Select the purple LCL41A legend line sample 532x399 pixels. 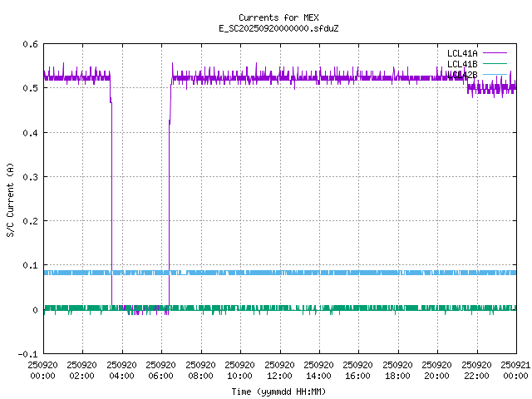click(x=495, y=52)
